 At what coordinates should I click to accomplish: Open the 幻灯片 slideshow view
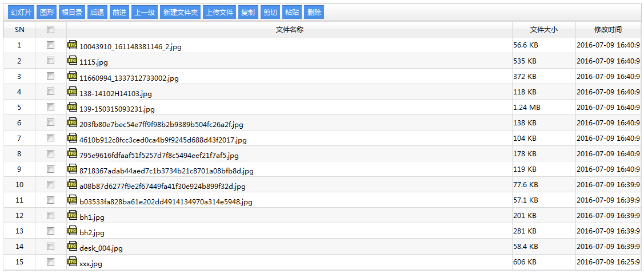[x=21, y=13]
